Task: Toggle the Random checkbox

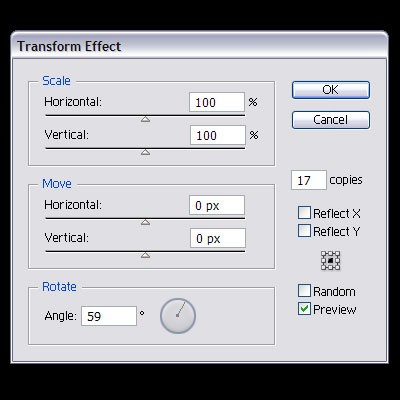Action: [x=304, y=291]
